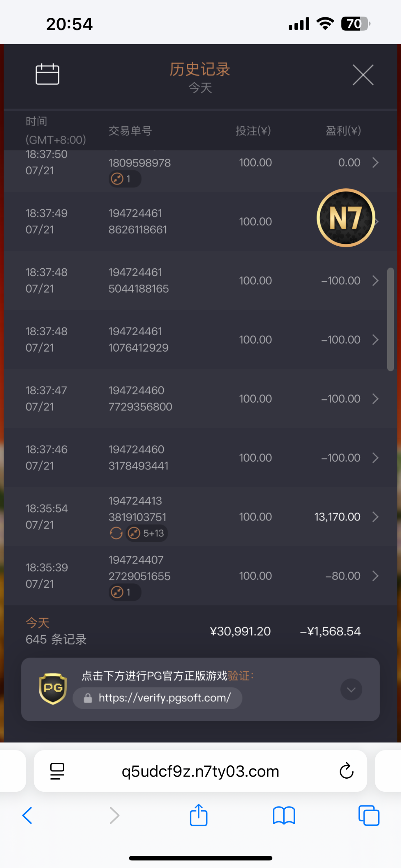Screen dimensions: 401x868
Task: Show all open Safari tabs
Action: (x=368, y=816)
